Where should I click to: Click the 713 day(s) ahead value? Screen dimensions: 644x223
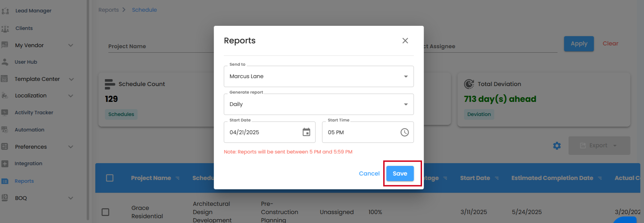tap(500, 99)
